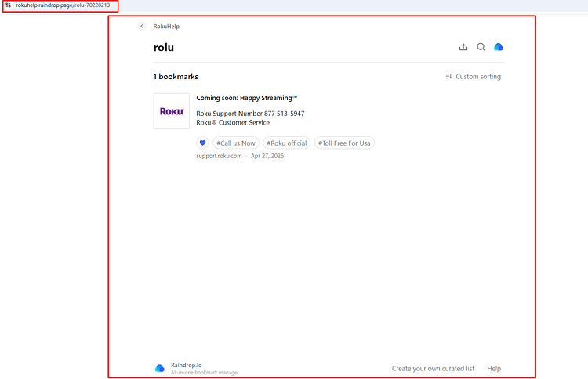Click the Raindrop cloud icon at top right
This screenshot has width=588, height=379.
coord(499,47)
